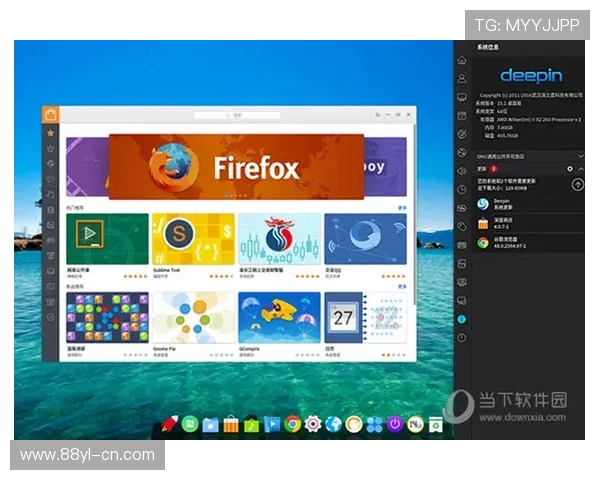
Task: Click the search field in Deepin Store
Action: tap(238, 115)
